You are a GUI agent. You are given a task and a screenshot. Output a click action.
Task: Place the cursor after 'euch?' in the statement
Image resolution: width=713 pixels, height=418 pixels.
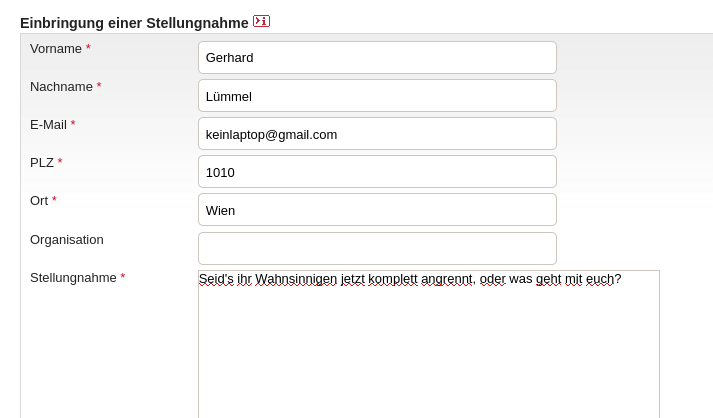pos(622,279)
